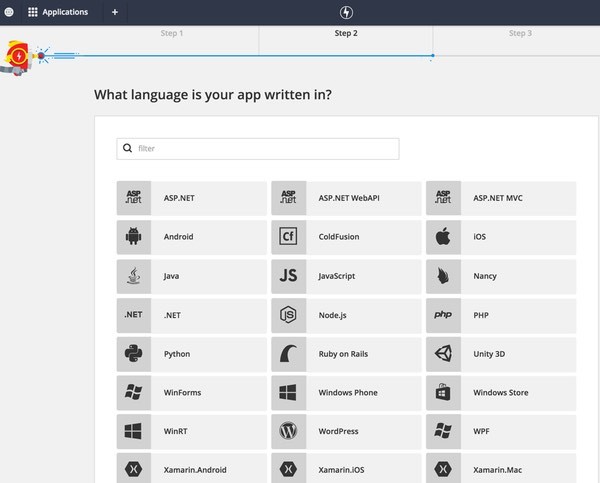
Task: Choose the ColdFusion Cf icon
Action: pyautogui.click(x=288, y=237)
